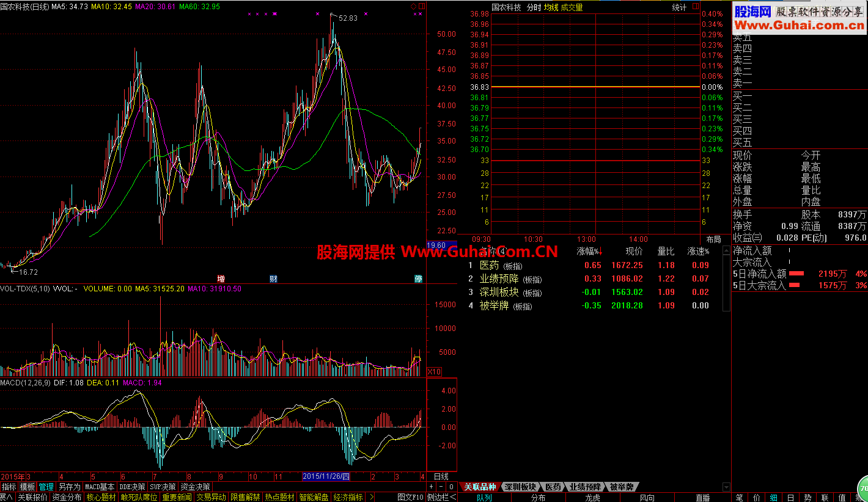Viewport: 868px width, 502px height.
Task: Click the 模板 template button
Action: click(x=28, y=487)
